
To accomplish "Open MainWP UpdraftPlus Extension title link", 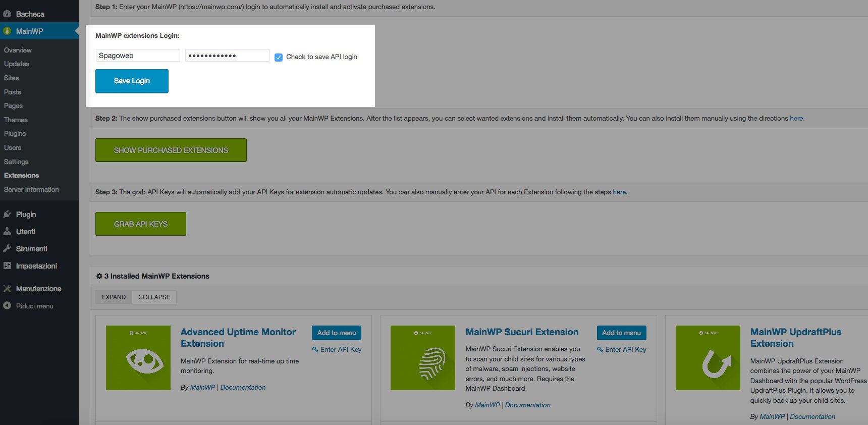I will click(x=796, y=338).
